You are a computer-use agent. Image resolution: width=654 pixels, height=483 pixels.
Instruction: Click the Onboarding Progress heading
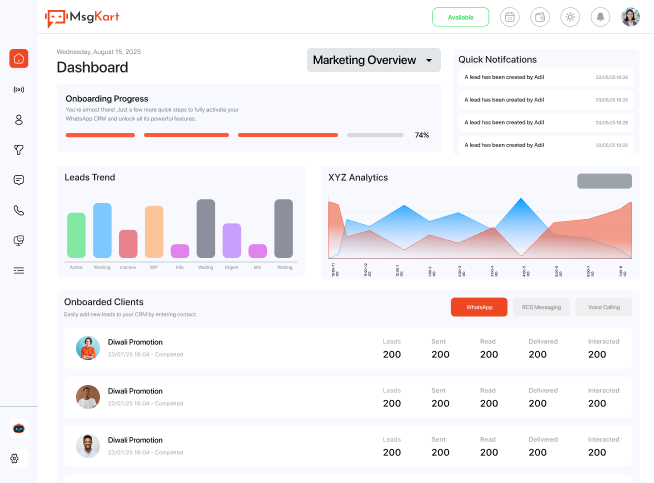pyautogui.click(x=107, y=99)
